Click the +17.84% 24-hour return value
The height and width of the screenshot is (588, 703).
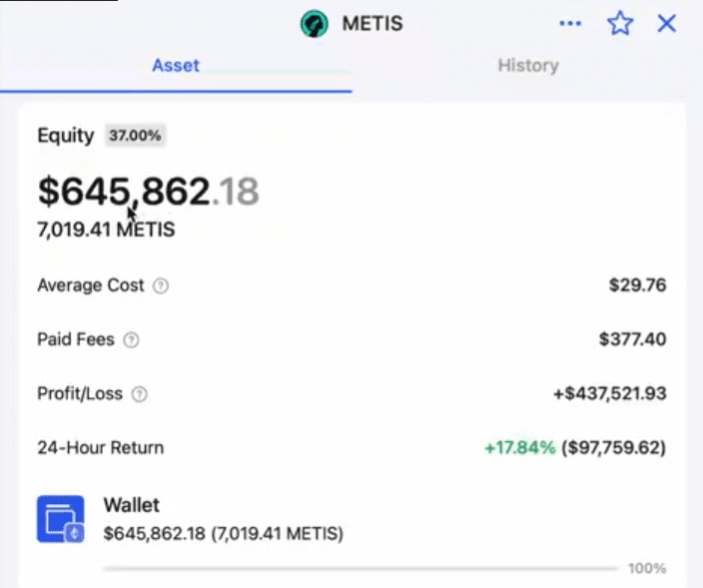click(518, 448)
